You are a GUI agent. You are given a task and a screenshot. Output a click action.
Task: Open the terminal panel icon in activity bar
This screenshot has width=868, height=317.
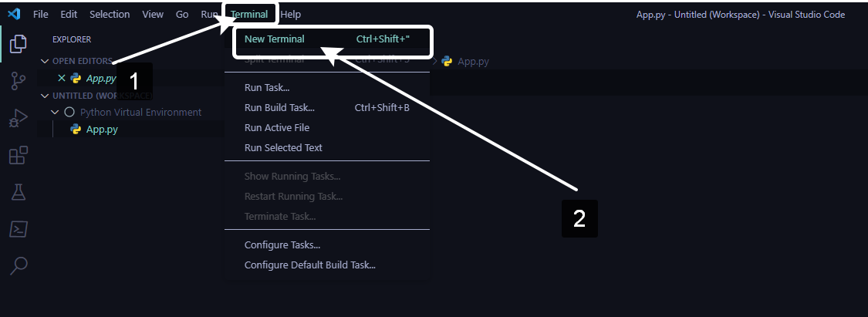click(x=18, y=229)
